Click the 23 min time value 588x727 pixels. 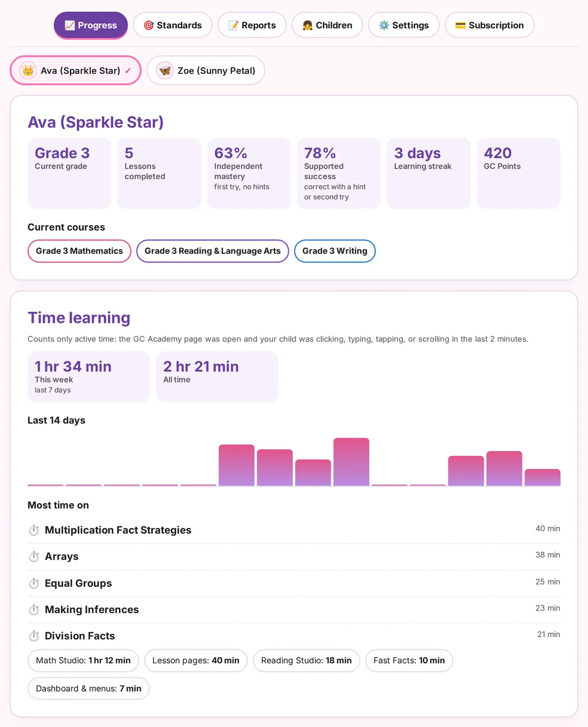tap(548, 608)
